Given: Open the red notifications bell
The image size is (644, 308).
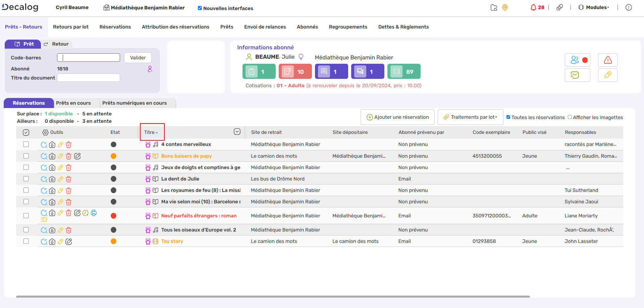Looking at the screenshot, I should (533, 7).
